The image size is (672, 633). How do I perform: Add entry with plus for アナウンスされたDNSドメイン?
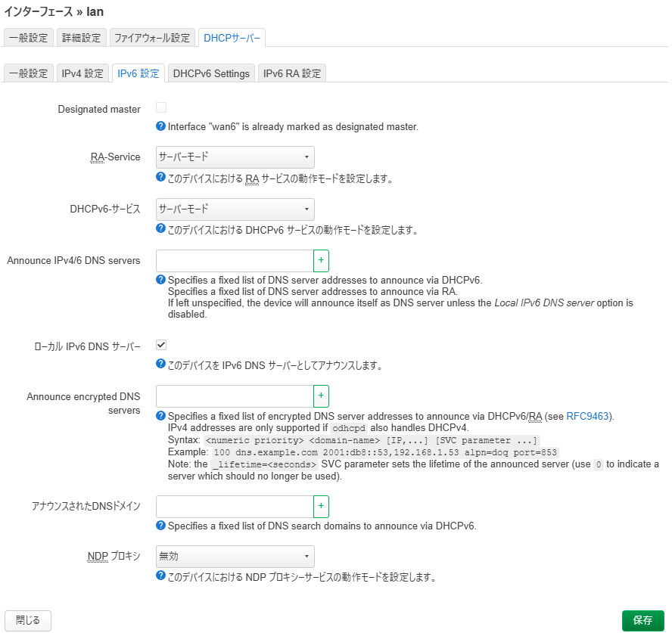point(321,507)
